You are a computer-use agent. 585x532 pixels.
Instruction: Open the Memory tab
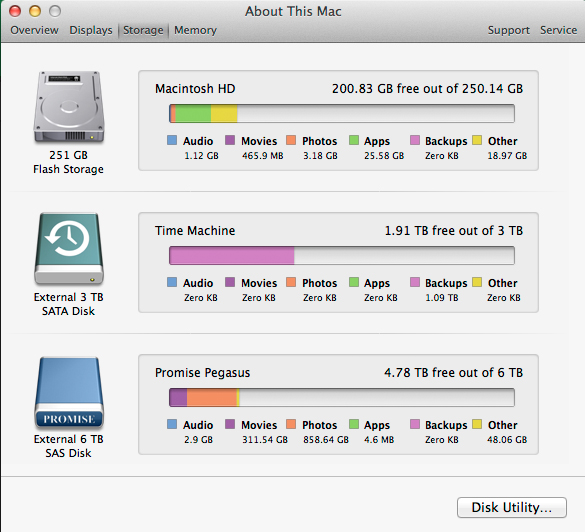coord(195,30)
